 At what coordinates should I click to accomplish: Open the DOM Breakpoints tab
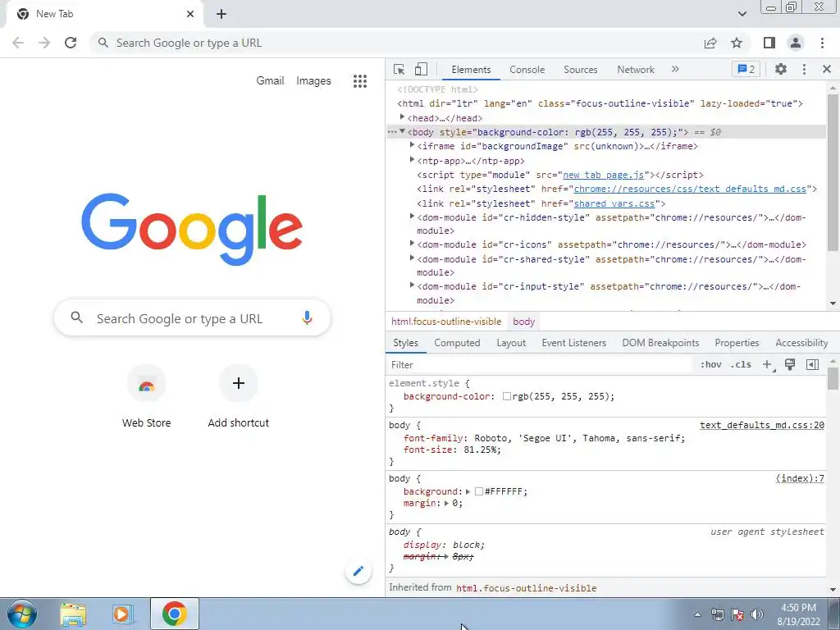(x=660, y=343)
